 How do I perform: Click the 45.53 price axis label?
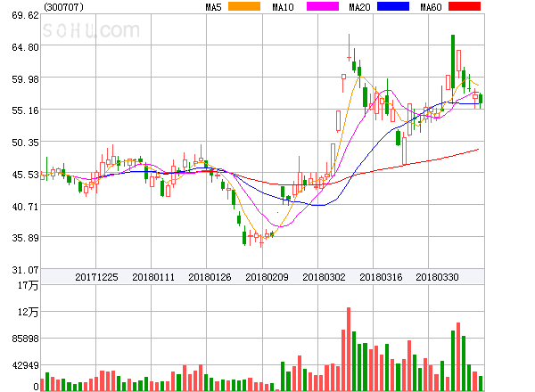pyautogui.click(x=25, y=175)
